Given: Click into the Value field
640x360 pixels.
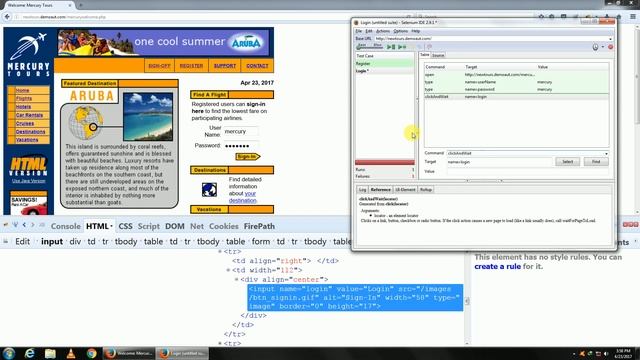Looking at the screenshot, I should coord(527,171).
